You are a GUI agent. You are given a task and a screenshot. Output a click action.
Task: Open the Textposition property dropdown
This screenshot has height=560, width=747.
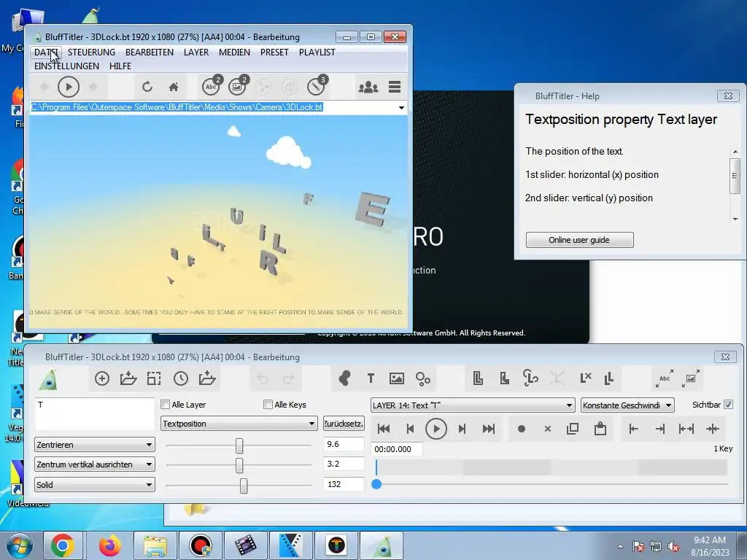[x=239, y=424]
